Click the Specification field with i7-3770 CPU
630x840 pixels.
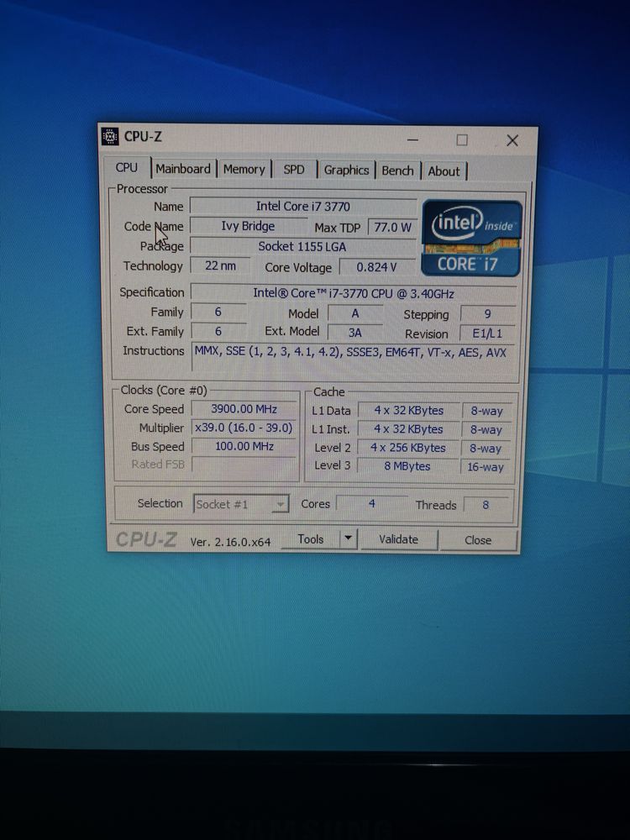[354, 293]
